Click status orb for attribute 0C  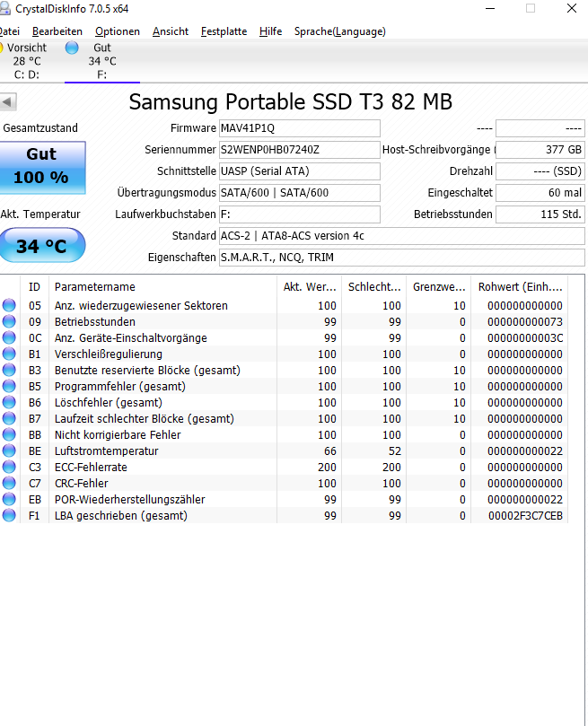coord(9,337)
